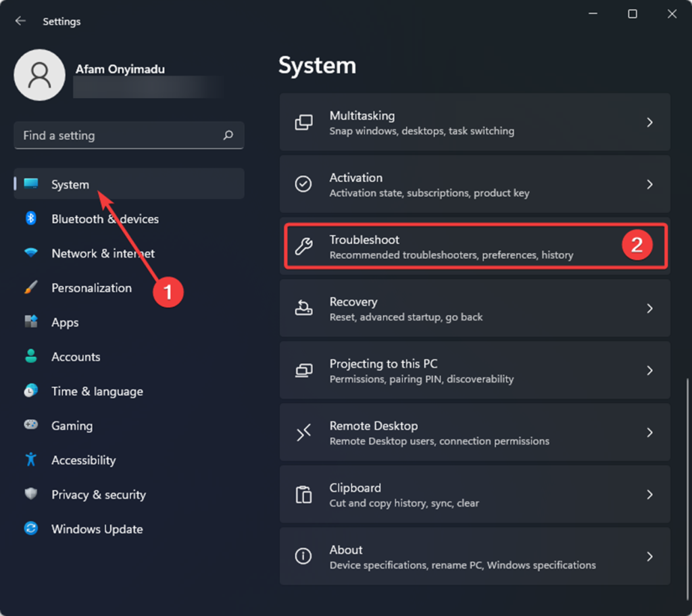This screenshot has height=616, width=692.
Task: Click 'Permissions, pairing PIN, discoverability' text
Action: (x=422, y=379)
